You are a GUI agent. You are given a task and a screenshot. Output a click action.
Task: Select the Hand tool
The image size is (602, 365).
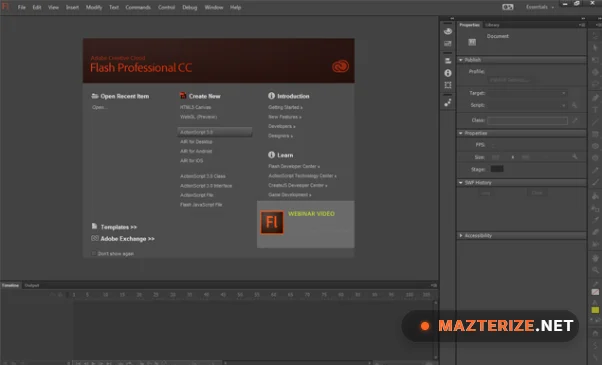click(x=595, y=258)
